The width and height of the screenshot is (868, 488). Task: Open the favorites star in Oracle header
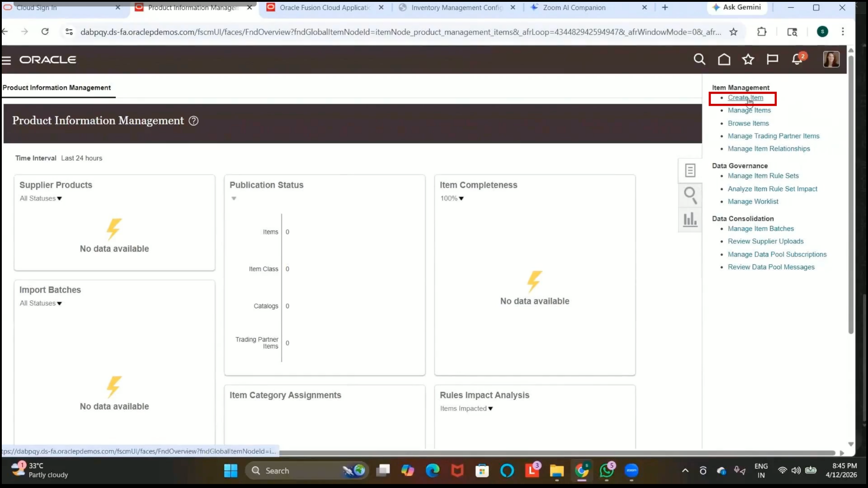748,59
